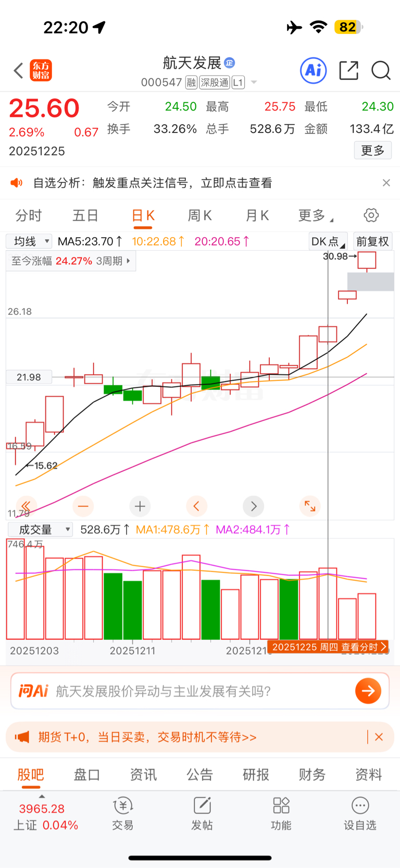Image resolution: width=400 pixels, height=868 pixels.
Task: Open the 前复权 adjustment selector
Action: click(x=372, y=241)
